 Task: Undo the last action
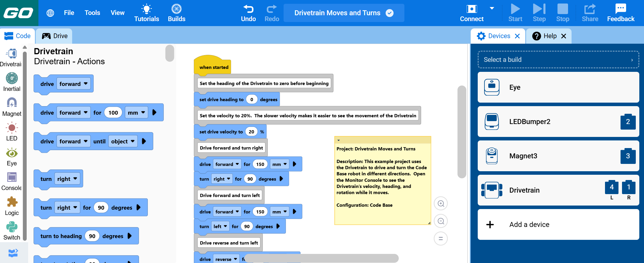coord(248,13)
